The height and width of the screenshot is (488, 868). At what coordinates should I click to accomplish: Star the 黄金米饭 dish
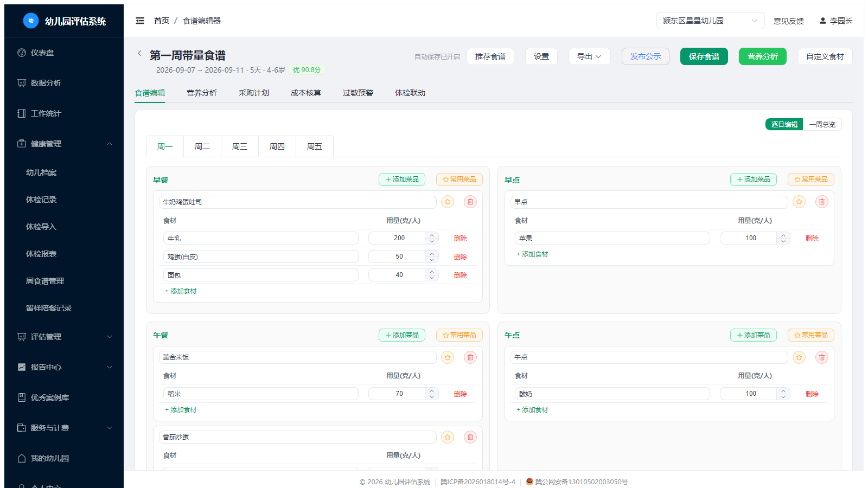coord(448,357)
